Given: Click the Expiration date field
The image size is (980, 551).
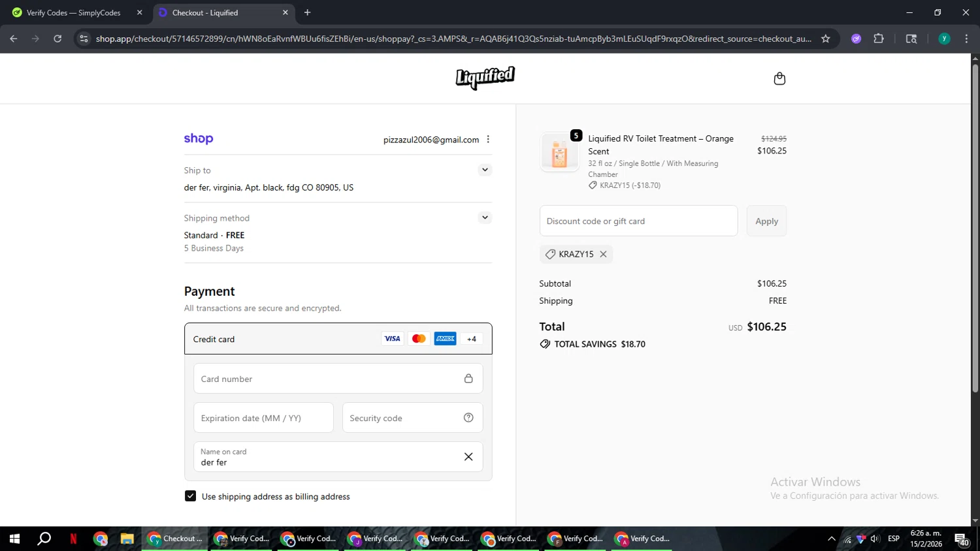Looking at the screenshot, I should pyautogui.click(x=263, y=418).
